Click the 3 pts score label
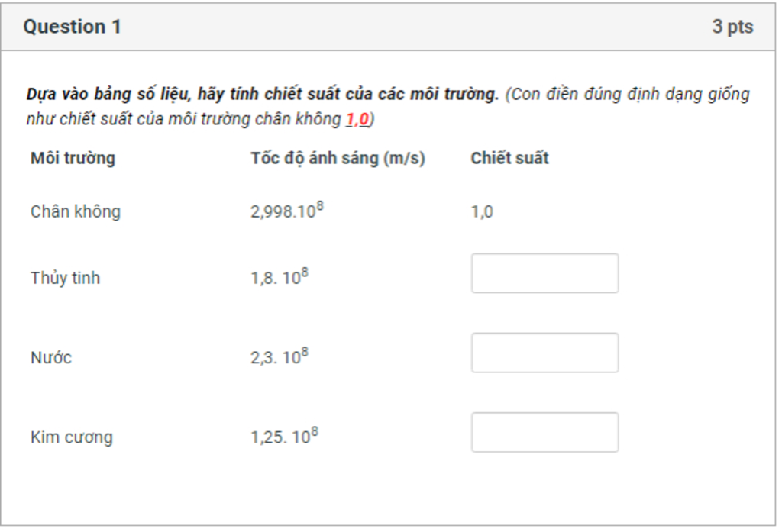 pos(732,27)
